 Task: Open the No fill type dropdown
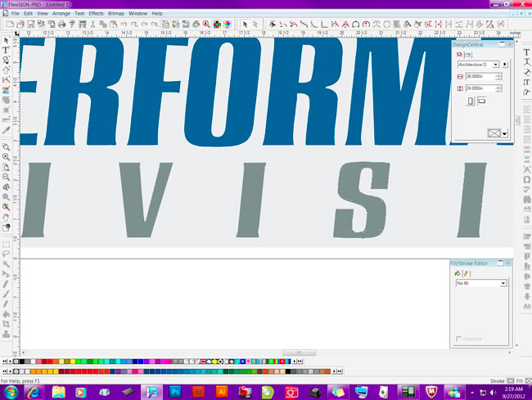[503, 283]
